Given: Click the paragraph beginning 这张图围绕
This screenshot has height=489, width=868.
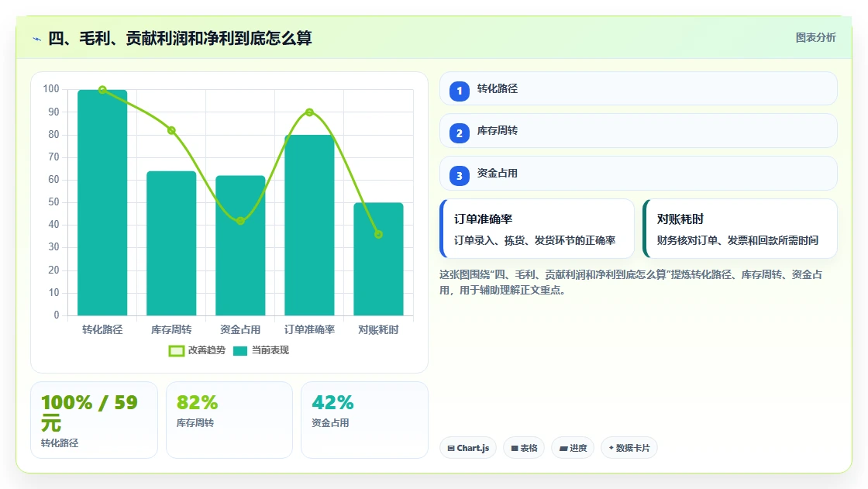Looking at the screenshot, I should [631, 282].
